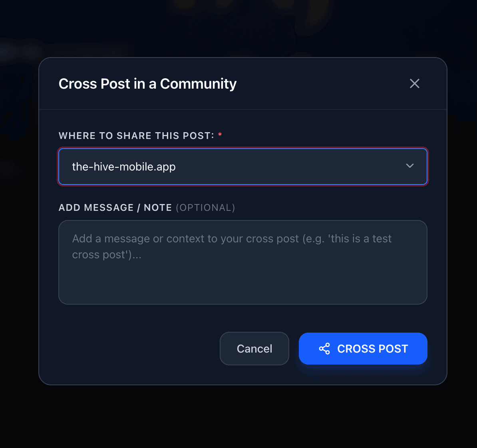Click empty dialog footer left of Cancel
Image resolution: width=477 pixels, height=448 pixels.
[x=134, y=349]
